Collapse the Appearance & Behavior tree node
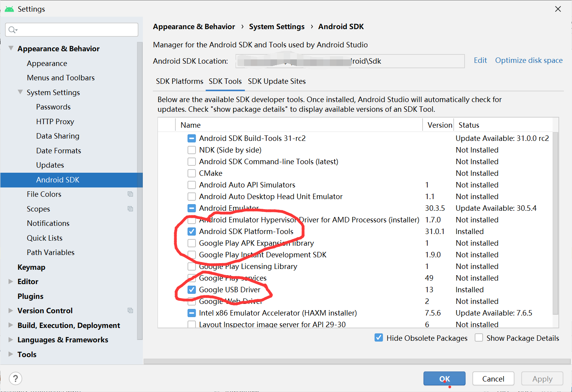Screen dimensions: 572x392 [x=11, y=48]
